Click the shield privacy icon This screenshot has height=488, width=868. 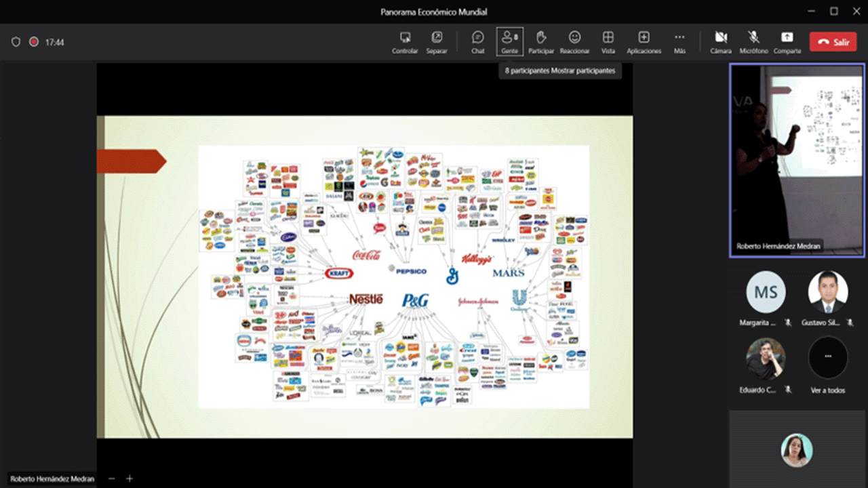click(16, 42)
